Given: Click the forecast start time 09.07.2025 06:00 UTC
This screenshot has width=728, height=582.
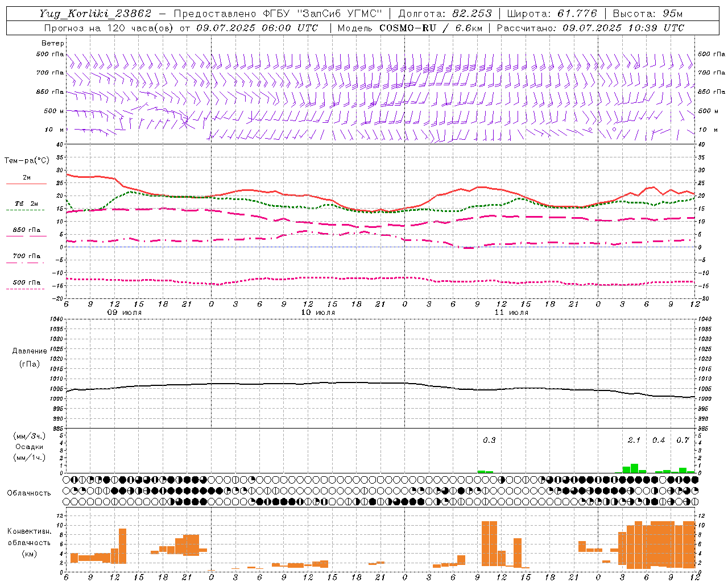Looking at the screenshot, I should [257, 28].
